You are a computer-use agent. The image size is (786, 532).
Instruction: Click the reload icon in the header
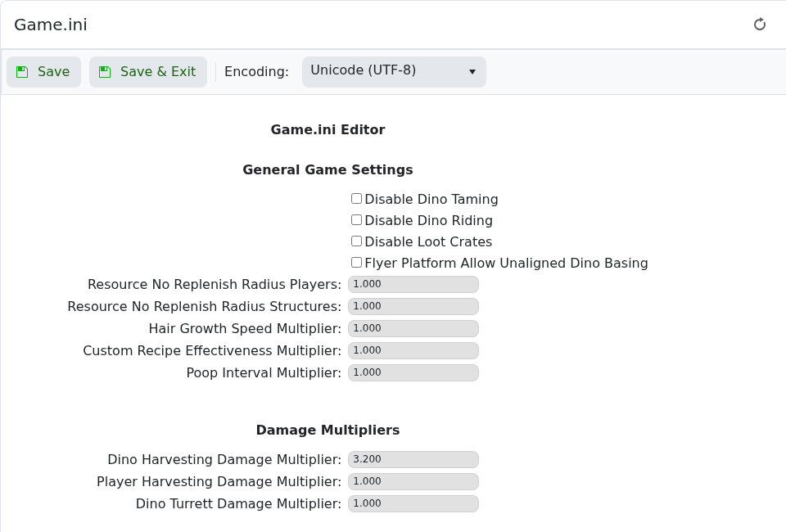tap(760, 24)
